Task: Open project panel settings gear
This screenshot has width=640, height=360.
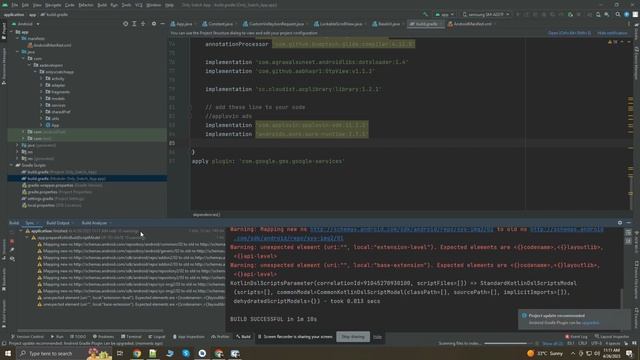Action: (x=154, y=24)
